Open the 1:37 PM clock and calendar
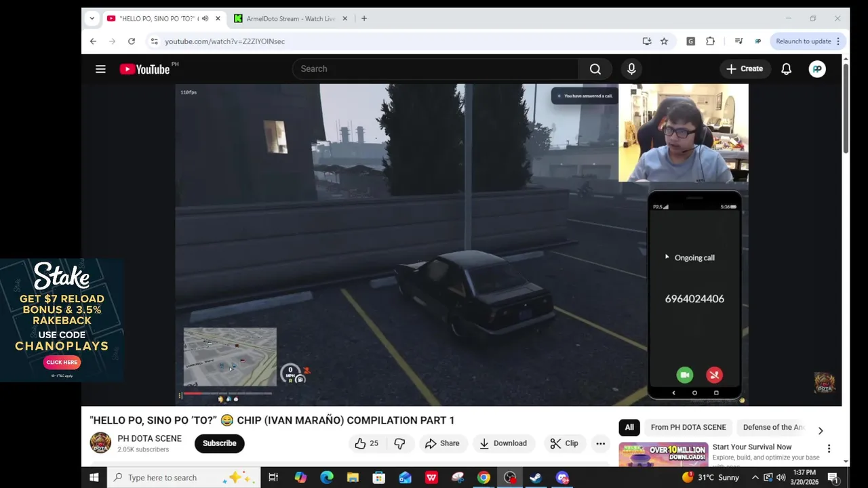Screen dimensions: 868x488 804,478
